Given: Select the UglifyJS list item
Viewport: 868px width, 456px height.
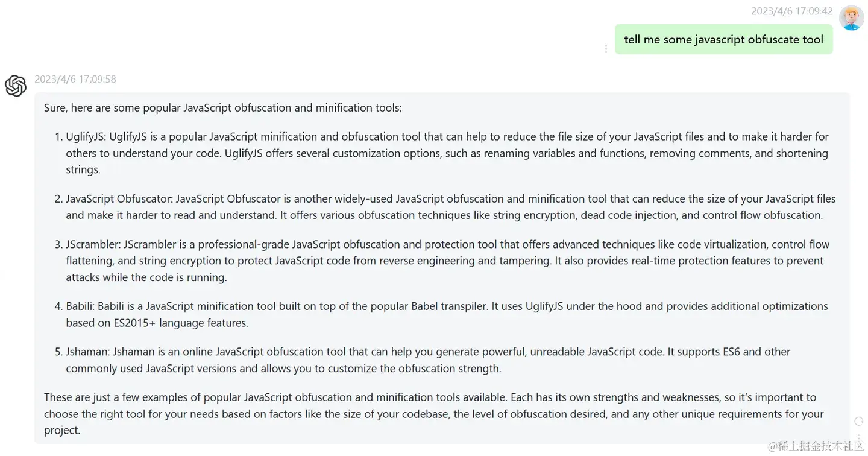Looking at the screenshot, I should click(x=446, y=153).
